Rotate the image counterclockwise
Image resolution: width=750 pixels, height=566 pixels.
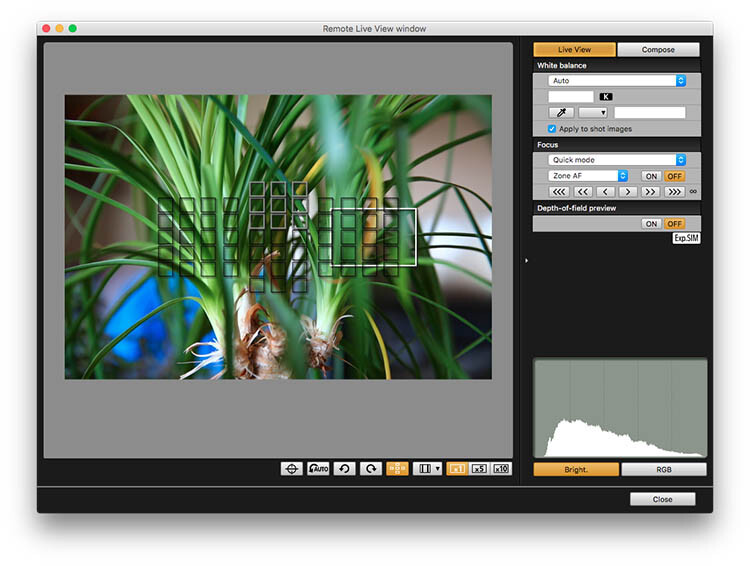coord(344,468)
